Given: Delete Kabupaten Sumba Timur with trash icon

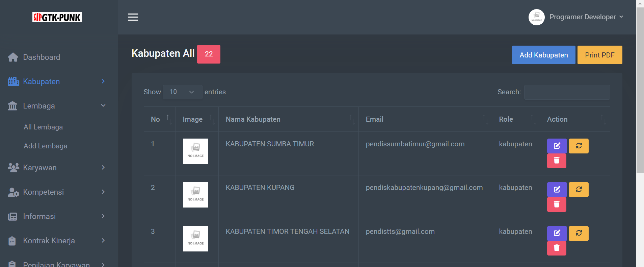Looking at the screenshot, I should point(557,161).
